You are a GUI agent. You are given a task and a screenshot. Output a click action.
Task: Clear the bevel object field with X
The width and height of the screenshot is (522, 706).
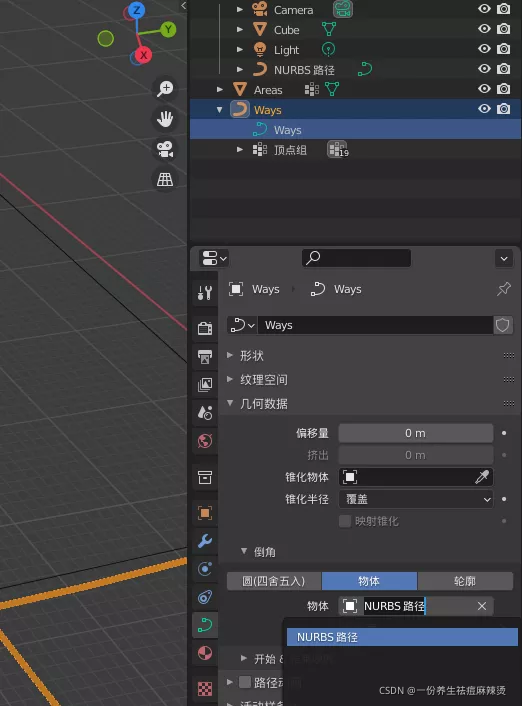click(481, 606)
